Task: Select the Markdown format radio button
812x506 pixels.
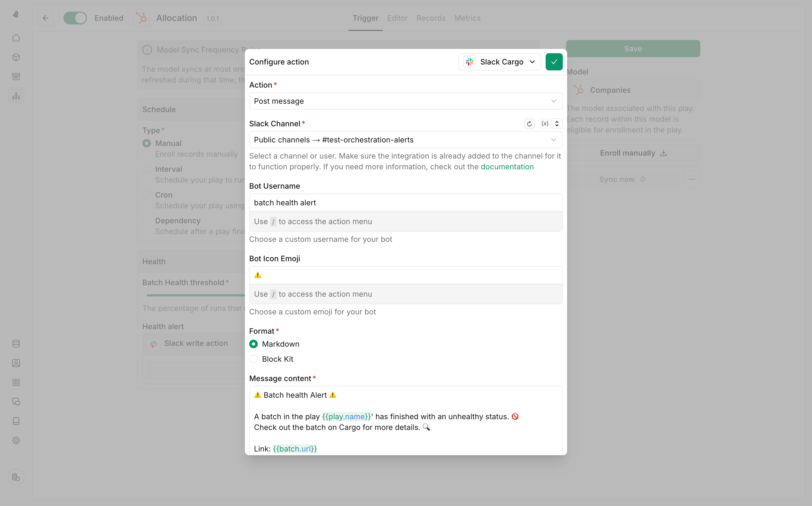Action: tap(253, 344)
